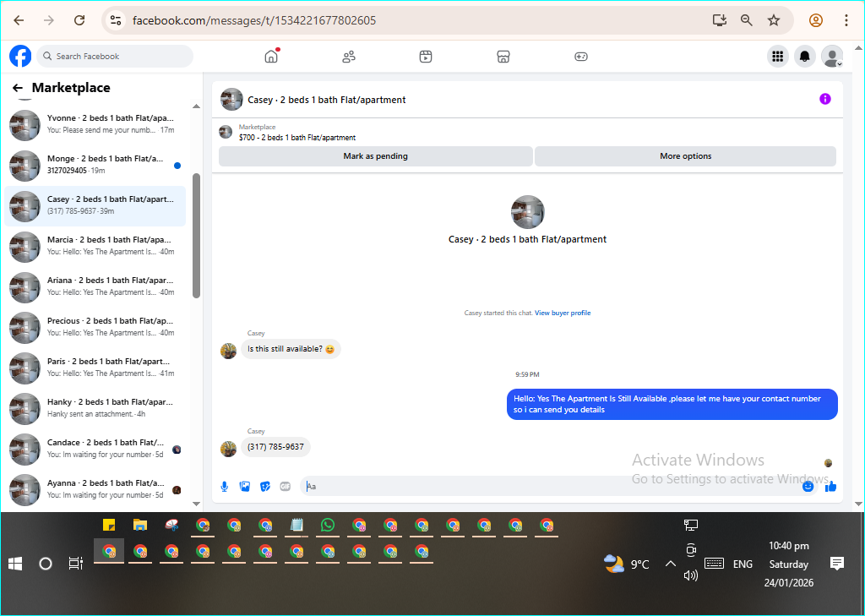
Task: Click the install app icon in address bar
Action: point(720,20)
